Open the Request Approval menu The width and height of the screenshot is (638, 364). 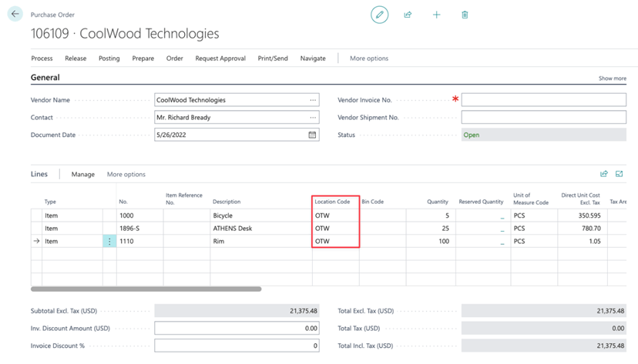pos(220,58)
